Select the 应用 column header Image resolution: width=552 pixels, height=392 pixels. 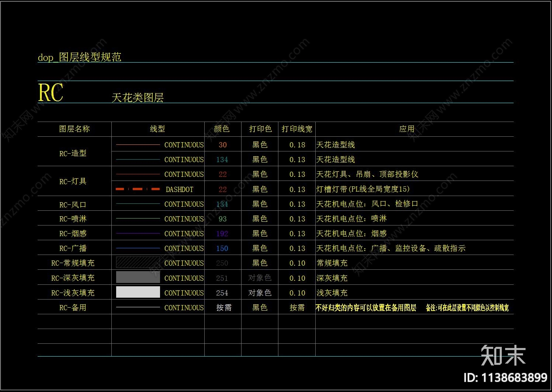click(x=407, y=129)
